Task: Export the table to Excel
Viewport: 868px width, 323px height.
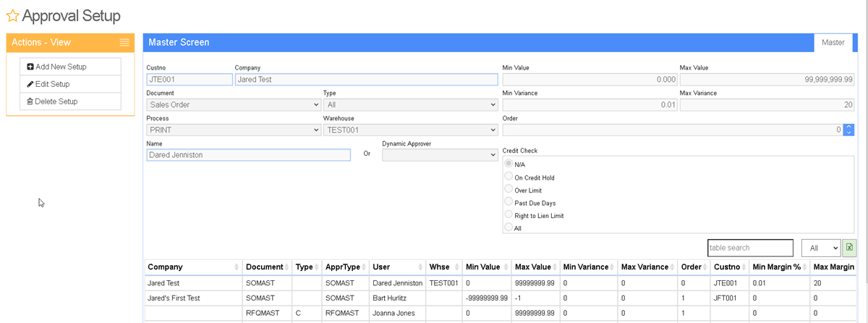Action: (850, 248)
